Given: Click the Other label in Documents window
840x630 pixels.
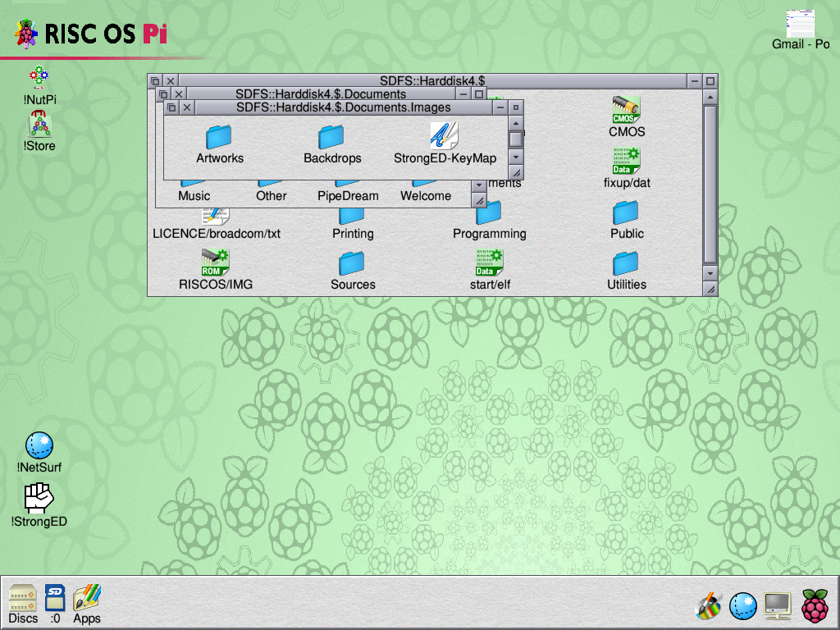Looking at the screenshot, I should (271, 196).
